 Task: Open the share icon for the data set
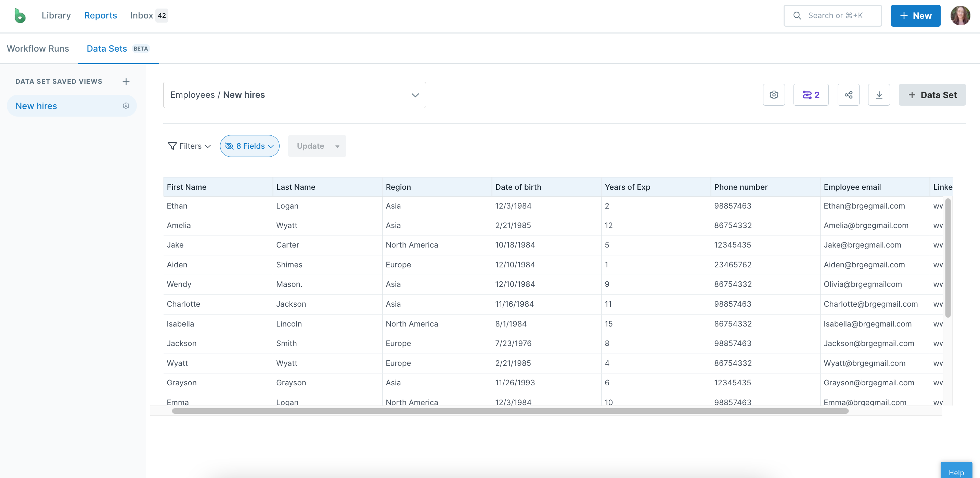point(848,95)
